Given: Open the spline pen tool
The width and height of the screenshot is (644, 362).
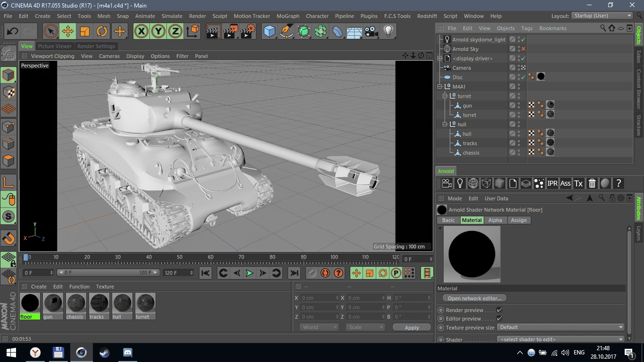Looking at the screenshot, I should pyautogui.click(x=287, y=32).
